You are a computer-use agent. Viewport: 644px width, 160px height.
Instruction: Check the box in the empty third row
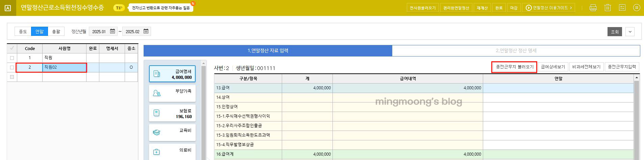(x=12, y=77)
